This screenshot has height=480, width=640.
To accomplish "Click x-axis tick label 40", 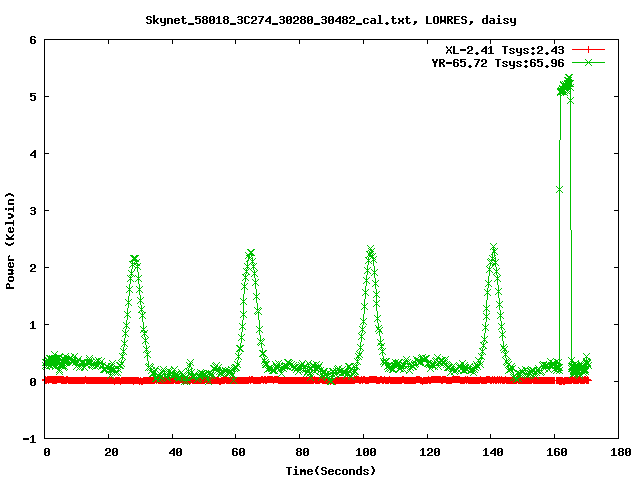I will pos(175,452).
